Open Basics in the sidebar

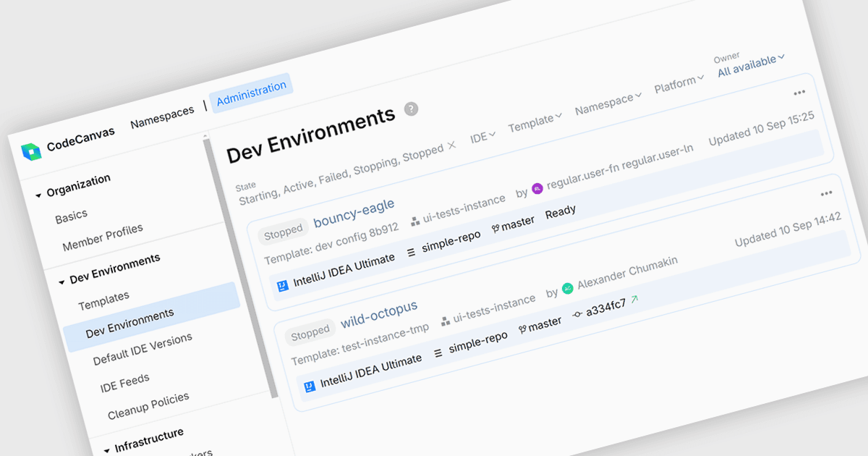[72, 216]
